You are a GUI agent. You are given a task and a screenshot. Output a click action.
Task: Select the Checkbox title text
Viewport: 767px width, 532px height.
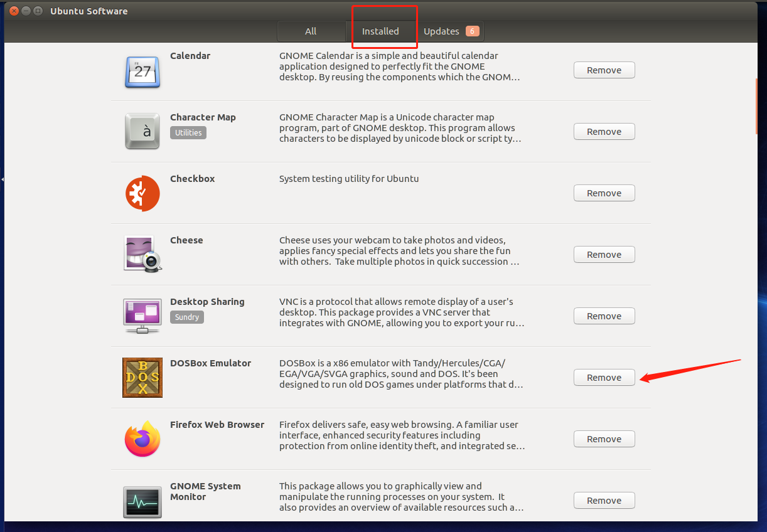pos(192,179)
